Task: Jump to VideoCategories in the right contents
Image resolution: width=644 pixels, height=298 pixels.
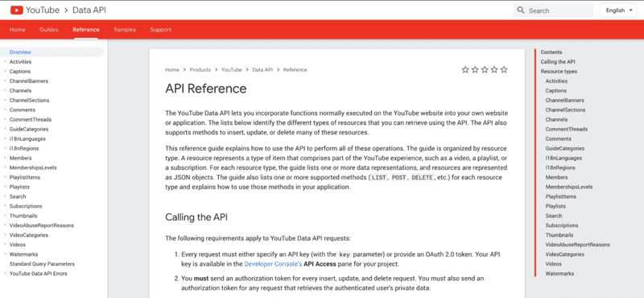Action: pyautogui.click(x=565, y=255)
